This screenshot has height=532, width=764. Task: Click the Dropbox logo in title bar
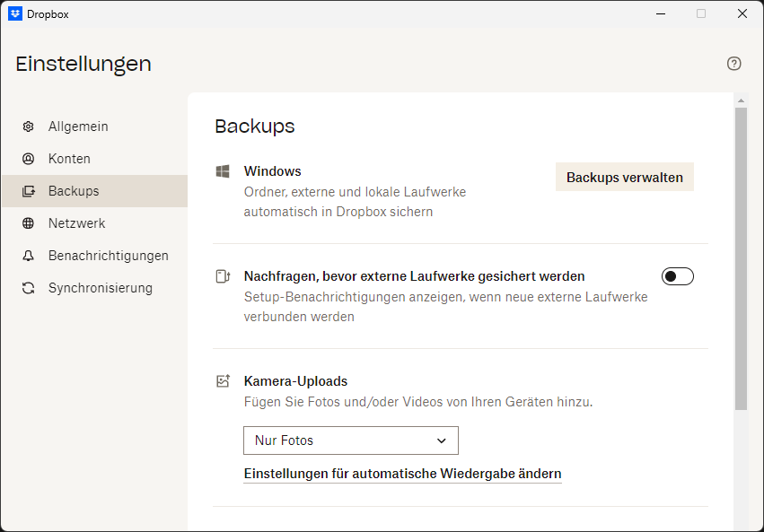click(x=15, y=13)
